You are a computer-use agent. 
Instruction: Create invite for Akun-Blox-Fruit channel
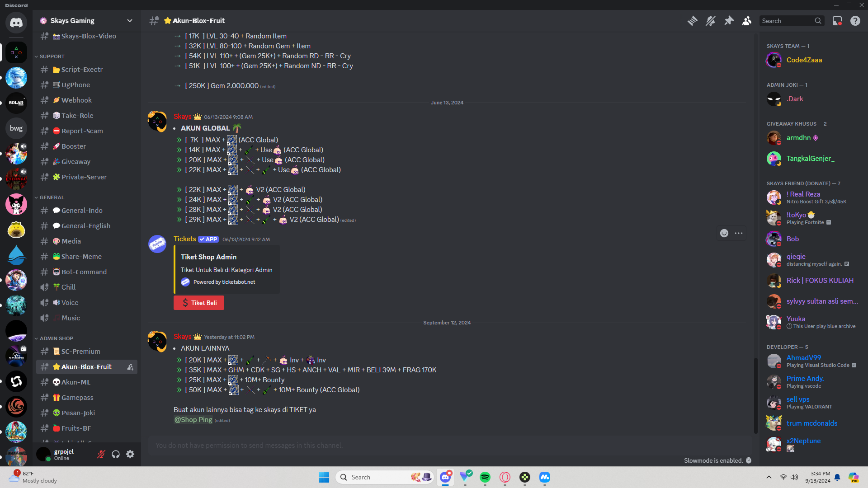(x=130, y=367)
